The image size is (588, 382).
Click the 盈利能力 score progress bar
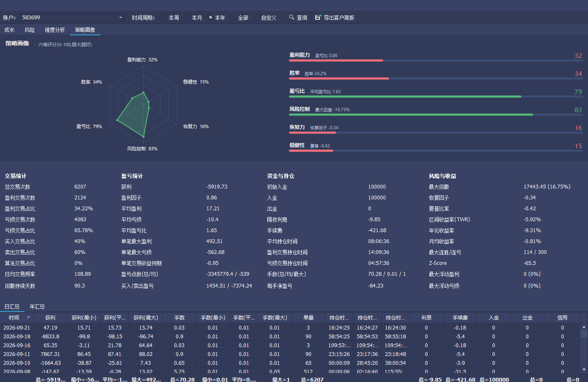436,60
